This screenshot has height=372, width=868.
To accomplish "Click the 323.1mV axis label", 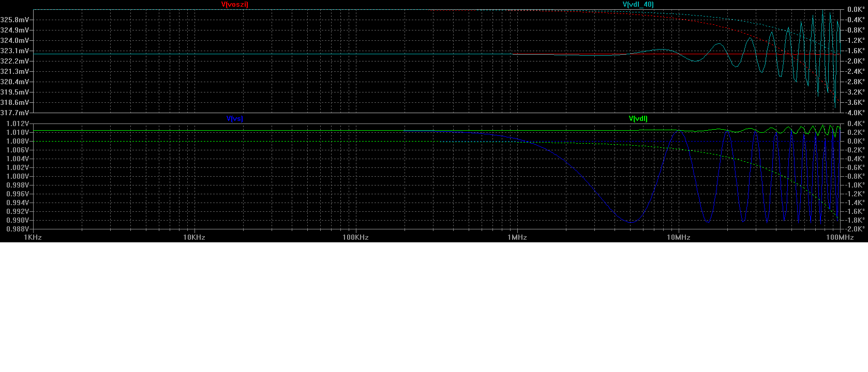I will pos(14,51).
